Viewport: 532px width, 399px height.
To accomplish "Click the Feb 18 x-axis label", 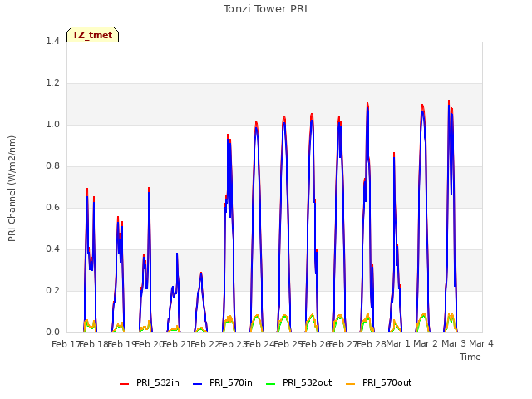I will click(94, 344).
